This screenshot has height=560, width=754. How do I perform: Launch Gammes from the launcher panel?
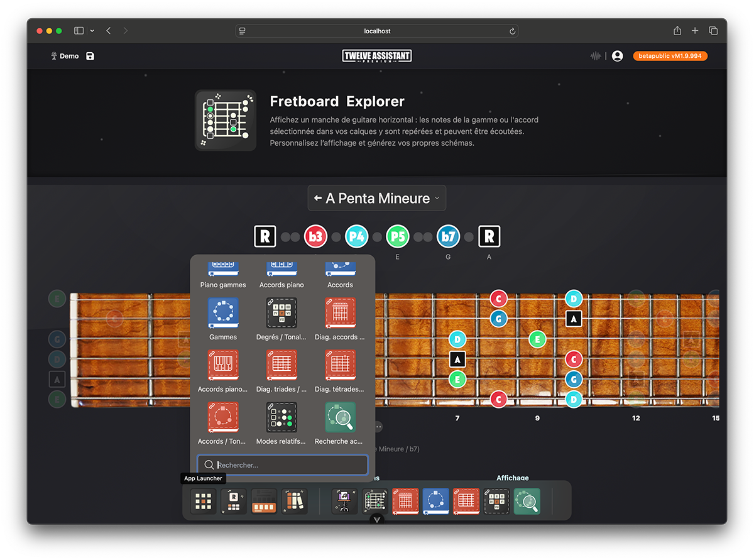223,320
